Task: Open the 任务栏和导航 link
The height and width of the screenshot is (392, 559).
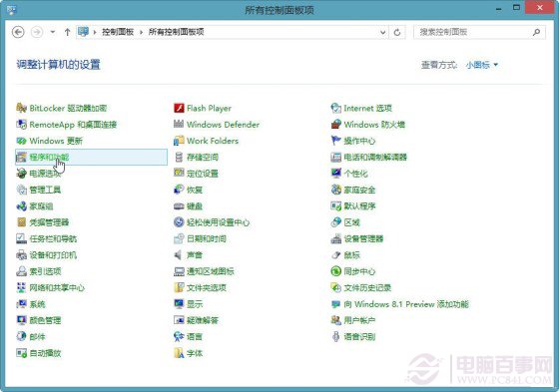Action: pos(53,238)
